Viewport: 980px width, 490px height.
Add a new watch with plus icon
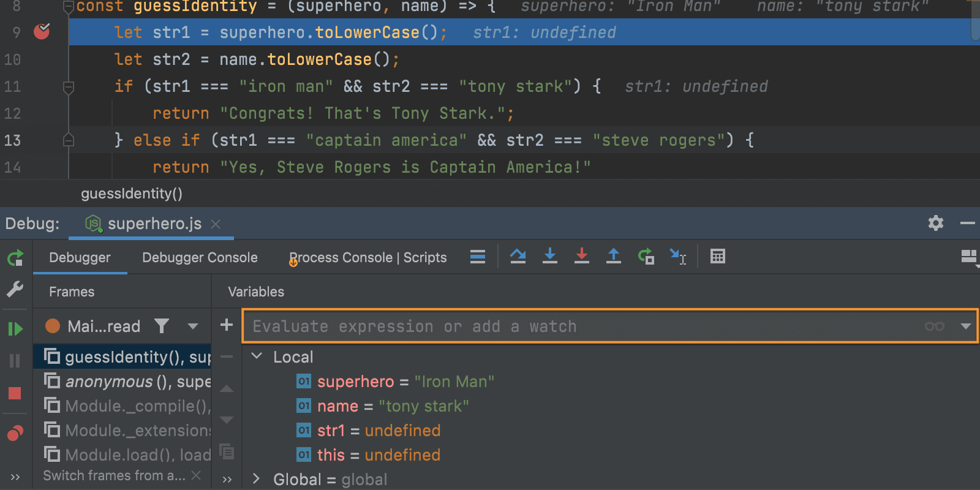click(x=227, y=325)
